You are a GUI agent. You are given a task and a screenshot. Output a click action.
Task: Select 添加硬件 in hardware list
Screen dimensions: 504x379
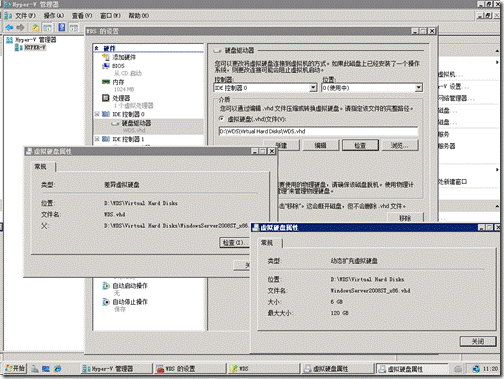(124, 57)
